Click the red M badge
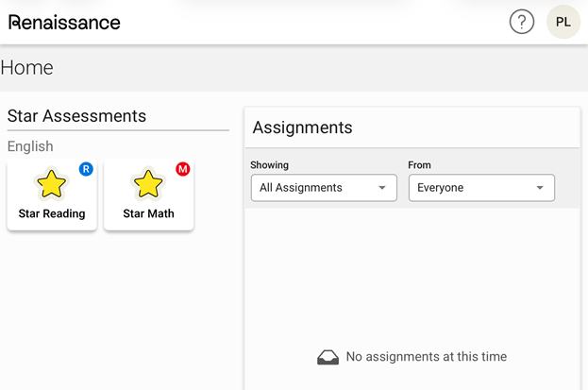The height and width of the screenshot is (390, 588). click(x=182, y=169)
